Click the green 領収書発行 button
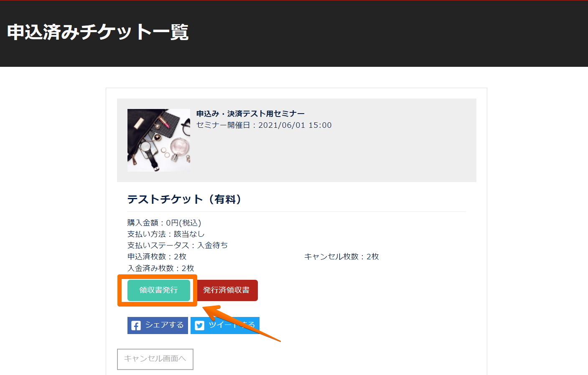Image resolution: width=588 pixels, height=375 pixels. 159,290
